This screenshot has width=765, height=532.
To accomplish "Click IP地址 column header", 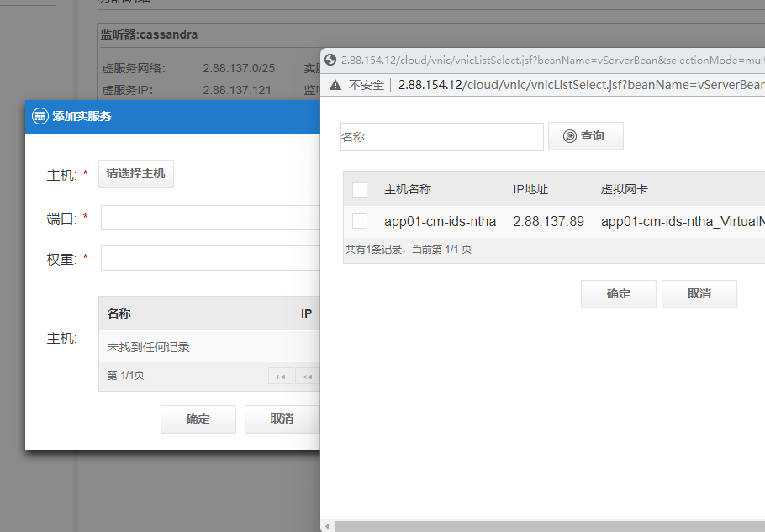I will pos(530,189).
